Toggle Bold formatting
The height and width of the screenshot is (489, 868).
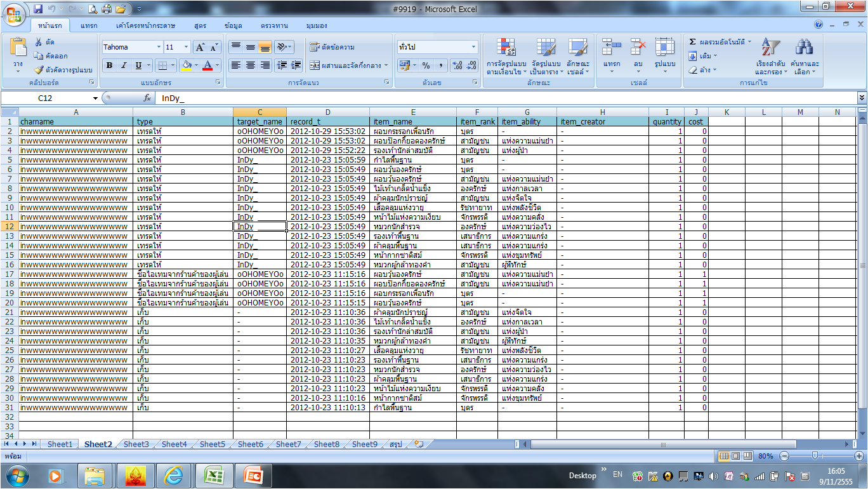109,65
